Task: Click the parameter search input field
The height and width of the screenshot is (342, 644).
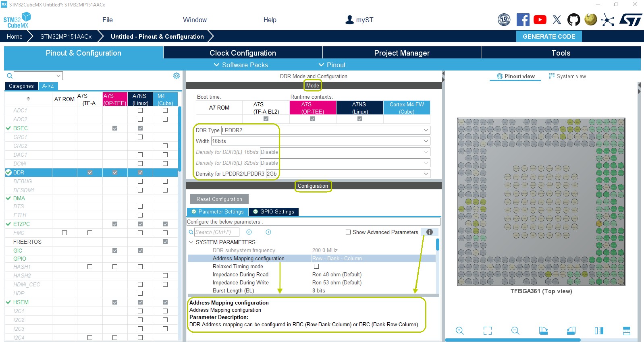Action: pyautogui.click(x=217, y=232)
